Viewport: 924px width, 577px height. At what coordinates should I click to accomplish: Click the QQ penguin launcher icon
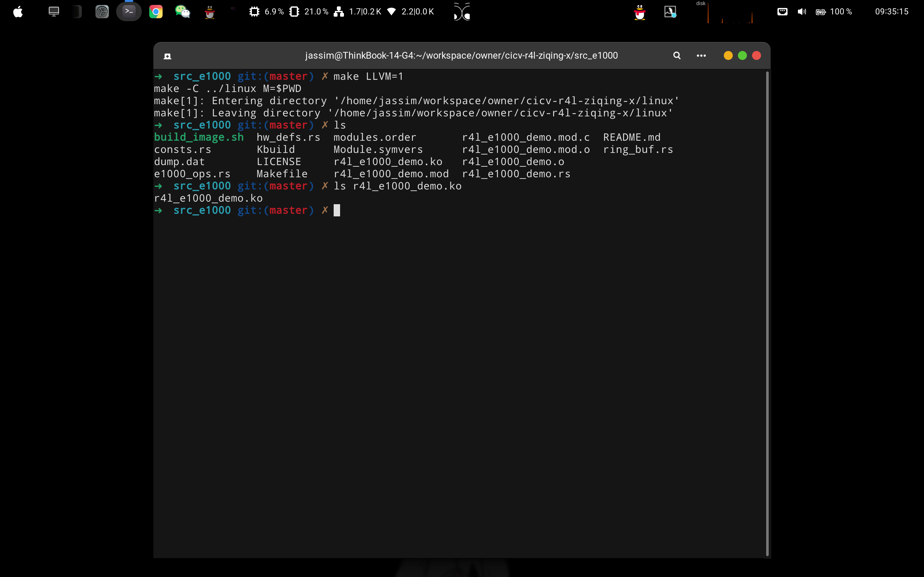point(210,12)
